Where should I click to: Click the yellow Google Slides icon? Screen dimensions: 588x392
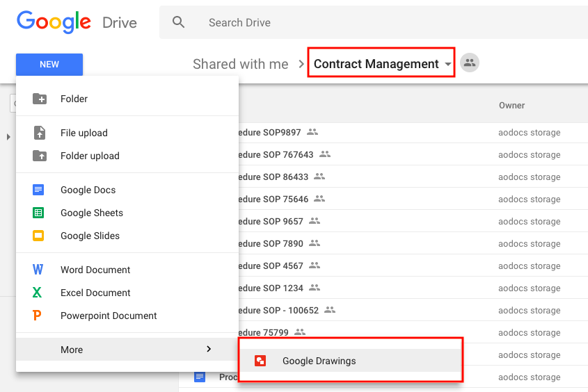(38, 236)
